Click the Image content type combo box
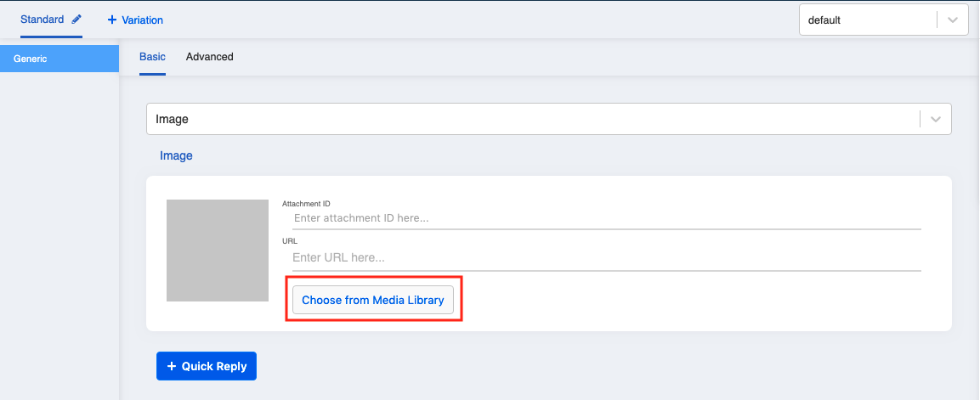 click(549, 119)
